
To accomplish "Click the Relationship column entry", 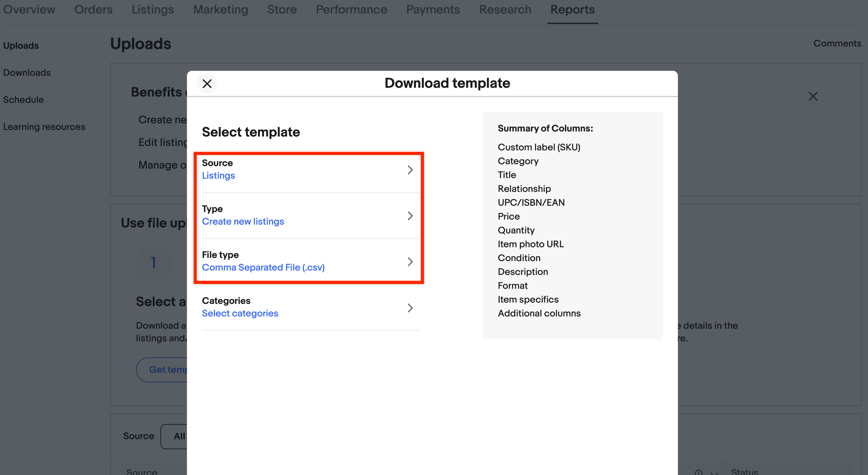I will coord(524,189).
